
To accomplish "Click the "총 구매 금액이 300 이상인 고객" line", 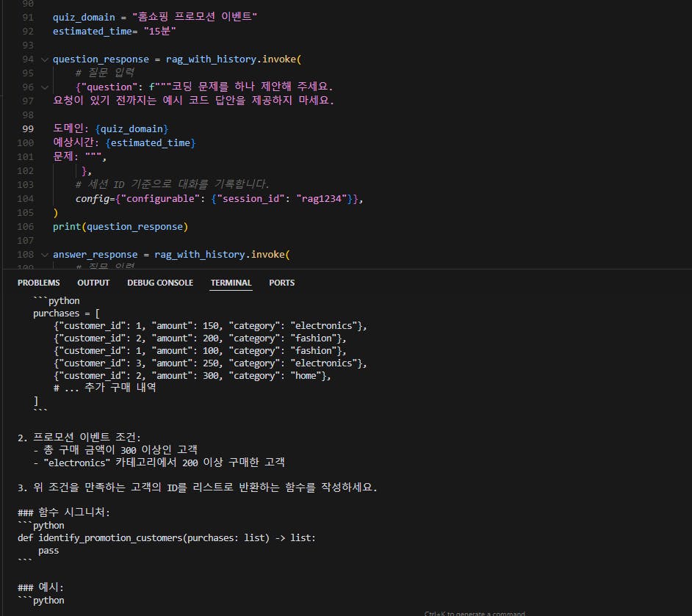I will pos(115,450).
